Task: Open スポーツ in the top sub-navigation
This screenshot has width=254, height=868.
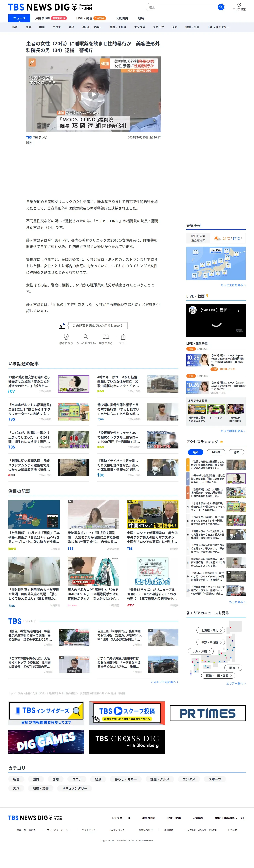Action: tap(158, 27)
